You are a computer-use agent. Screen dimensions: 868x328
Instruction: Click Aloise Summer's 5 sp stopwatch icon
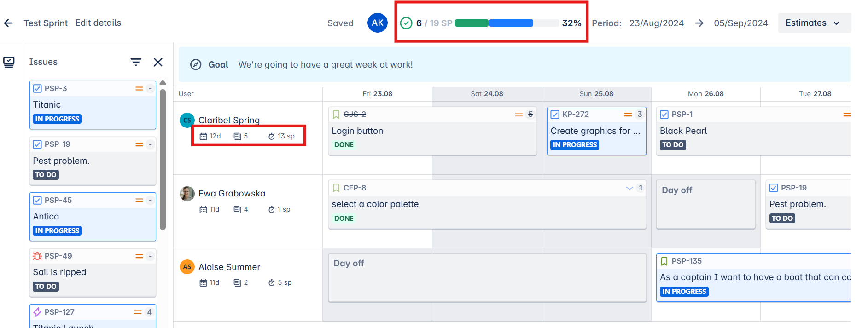tap(272, 282)
